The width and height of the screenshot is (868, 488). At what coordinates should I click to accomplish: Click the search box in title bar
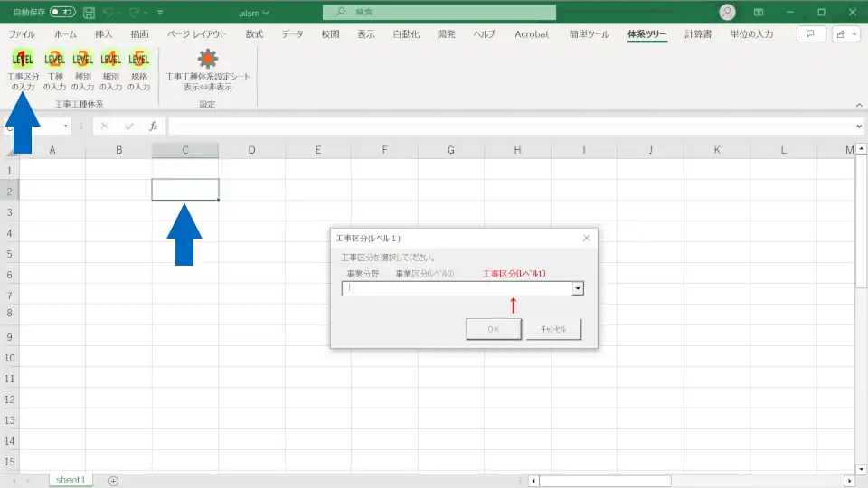[439, 12]
